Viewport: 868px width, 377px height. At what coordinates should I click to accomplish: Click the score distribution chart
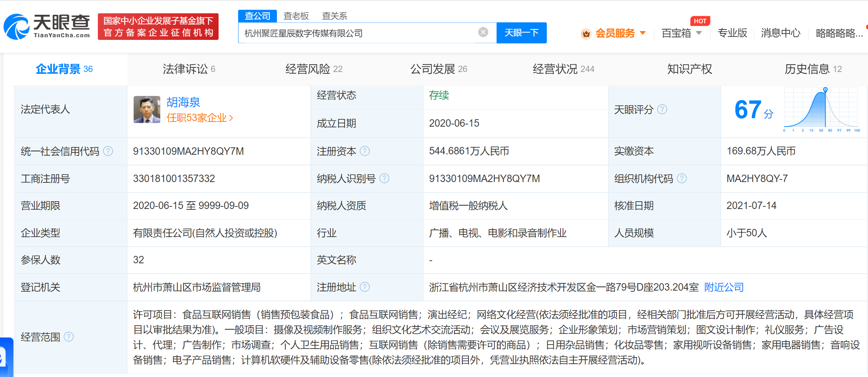(x=822, y=110)
